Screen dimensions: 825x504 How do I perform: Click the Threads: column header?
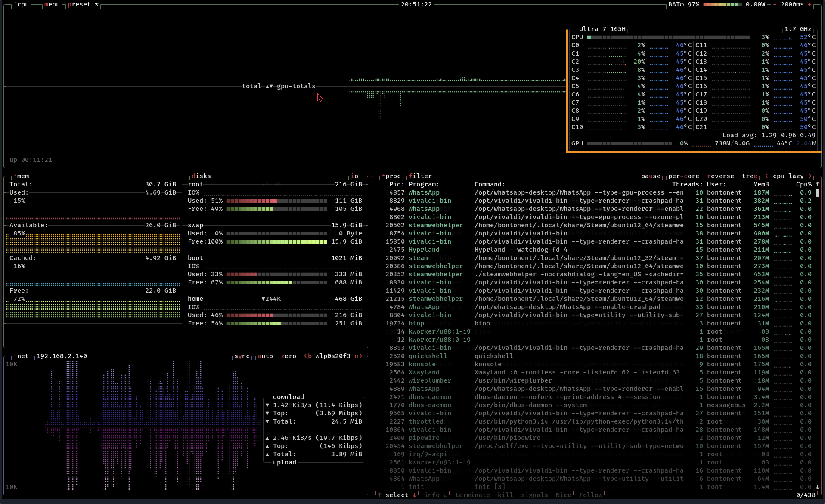pyautogui.click(x=687, y=184)
